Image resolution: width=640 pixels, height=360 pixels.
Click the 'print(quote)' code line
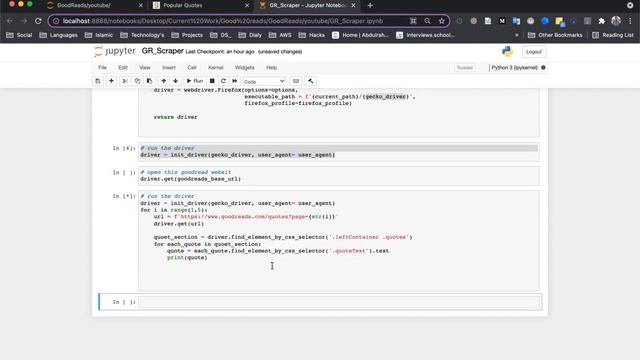tap(187, 258)
